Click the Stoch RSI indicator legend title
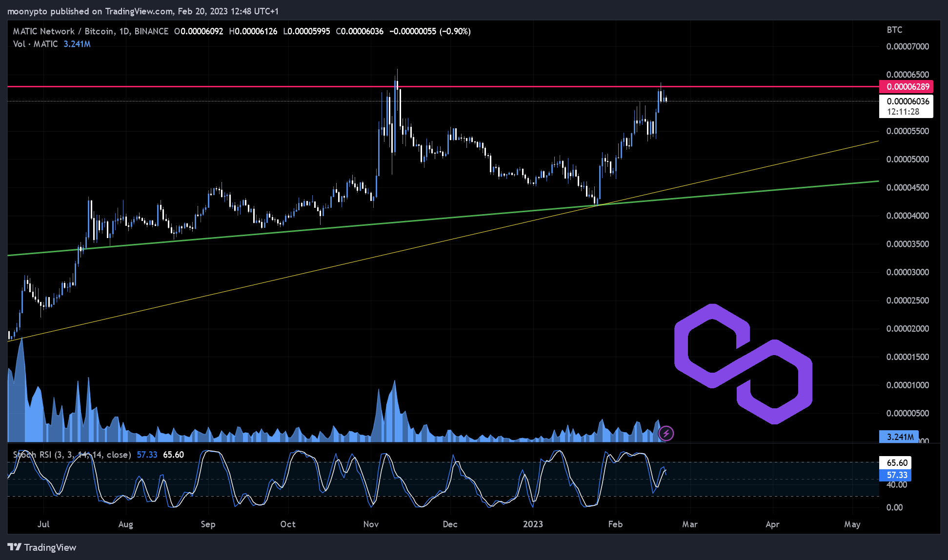 point(72,455)
